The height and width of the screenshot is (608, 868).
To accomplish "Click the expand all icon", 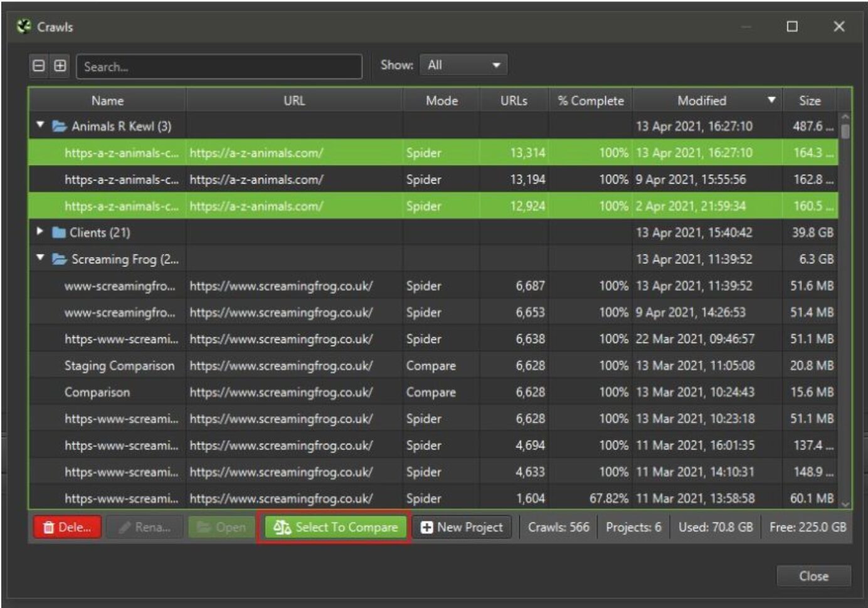I will pyautogui.click(x=60, y=65).
